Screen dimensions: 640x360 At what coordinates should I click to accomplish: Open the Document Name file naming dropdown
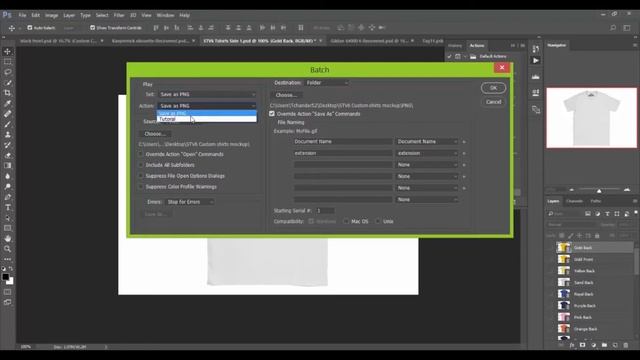(427, 142)
